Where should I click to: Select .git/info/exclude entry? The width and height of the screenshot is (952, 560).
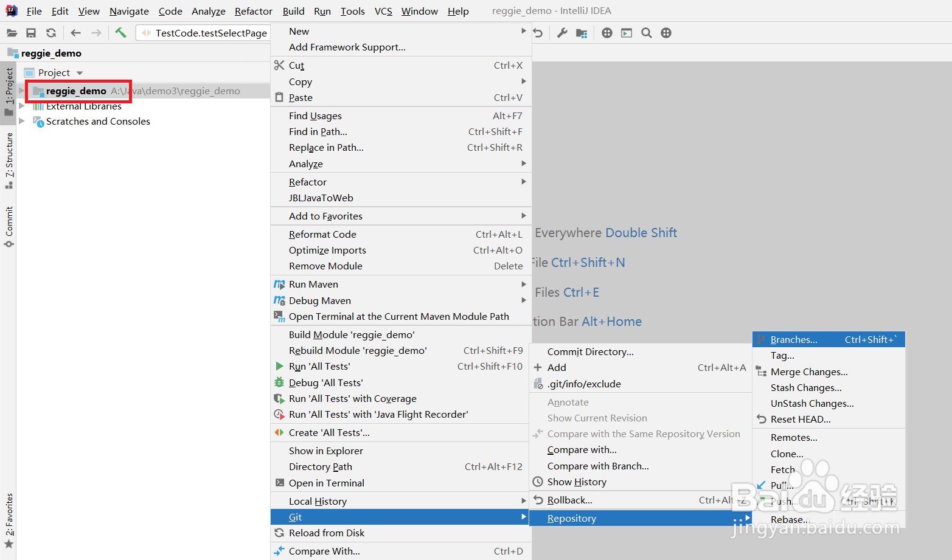[641, 384]
